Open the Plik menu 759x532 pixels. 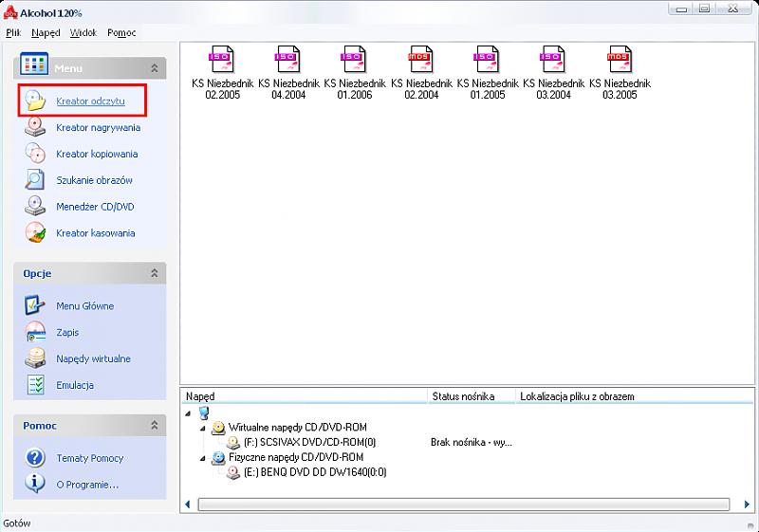[13, 32]
